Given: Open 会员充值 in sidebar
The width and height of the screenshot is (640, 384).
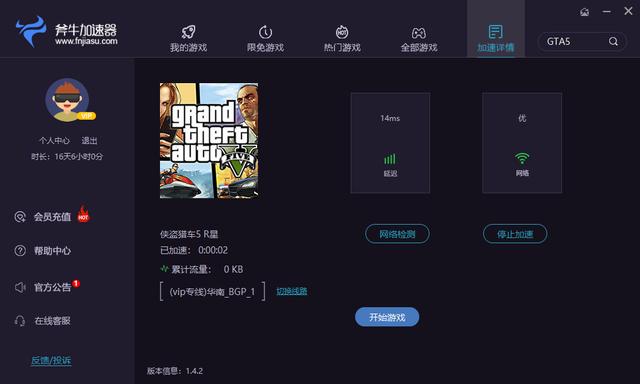Looking at the screenshot, I should (51, 216).
